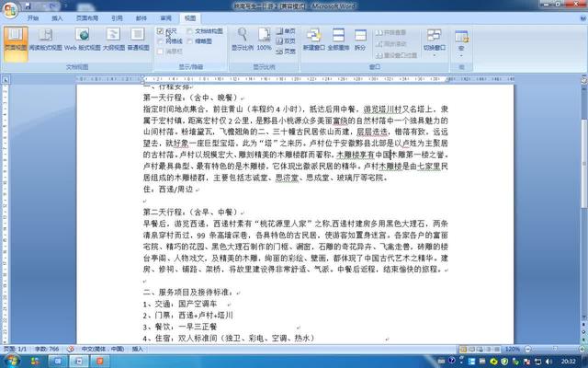The image size is (588, 368).
Task: Click the 20:32 clock in taskbar
Action: click(x=568, y=362)
